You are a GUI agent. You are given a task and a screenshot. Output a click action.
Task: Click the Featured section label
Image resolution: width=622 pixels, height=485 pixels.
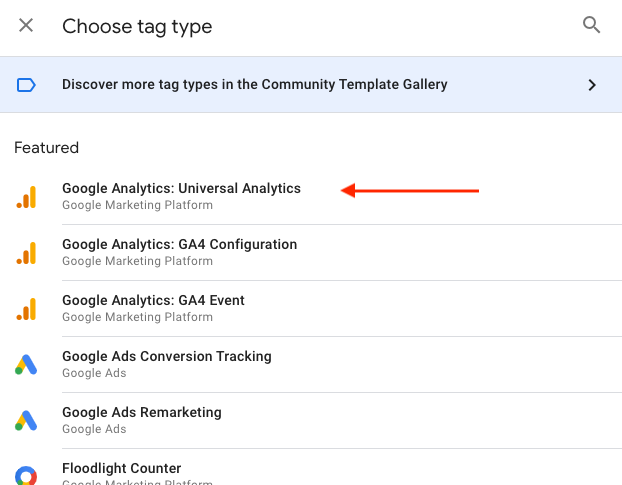click(x=46, y=148)
